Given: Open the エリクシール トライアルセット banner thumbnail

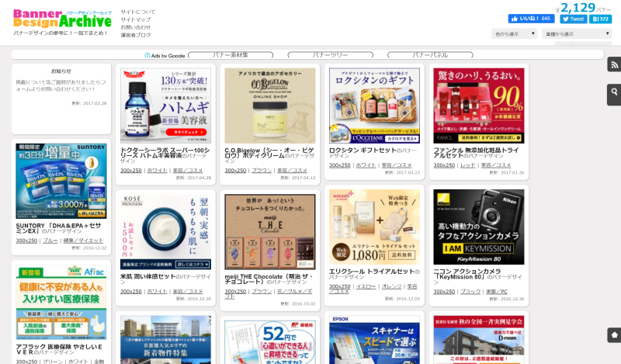Looking at the screenshot, I should (x=374, y=227).
